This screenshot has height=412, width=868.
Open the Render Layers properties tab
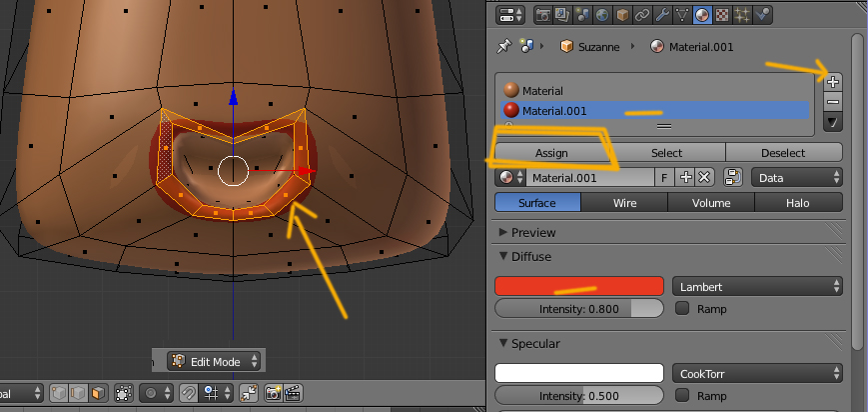[x=562, y=14]
